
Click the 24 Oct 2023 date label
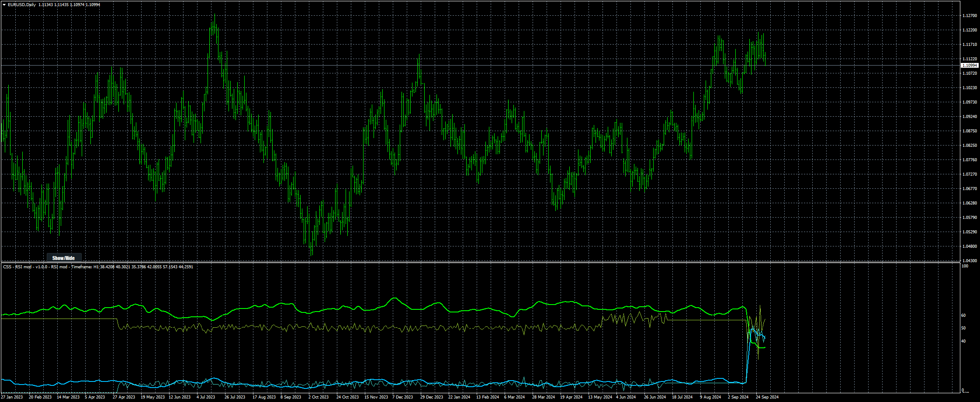click(x=348, y=397)
